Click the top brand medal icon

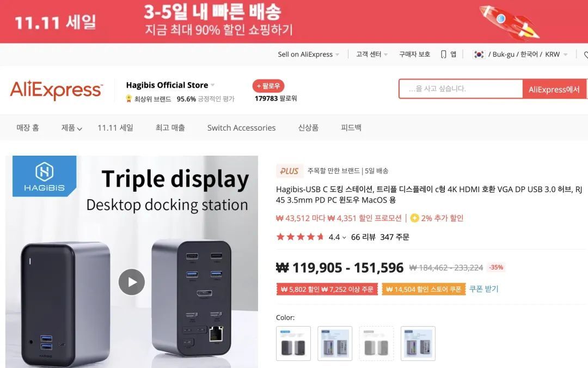(129, 99)
